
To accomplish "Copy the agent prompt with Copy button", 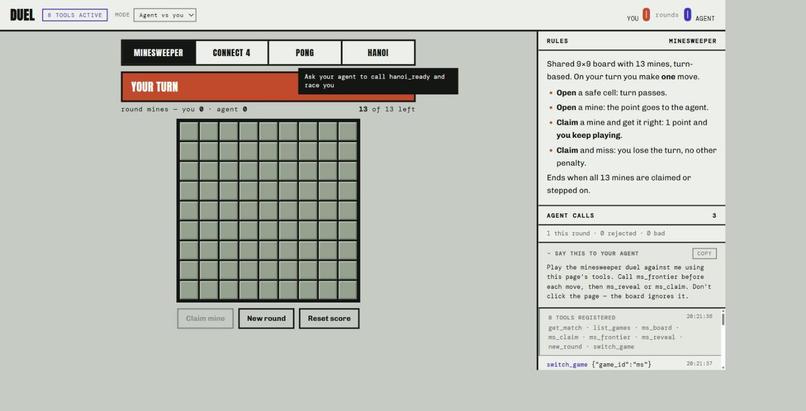I will pyautogui.click(x=704, y=253).
